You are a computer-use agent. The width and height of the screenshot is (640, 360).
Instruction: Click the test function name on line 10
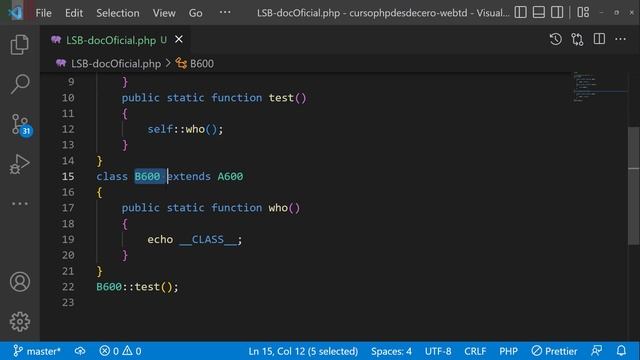pos(281,98)
